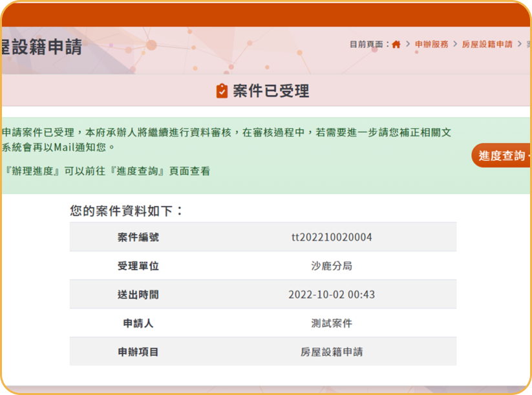Click the submission time 2022-10-02 00:43
532x395 pixels.
pyautogui.click(x=331, y=295)
